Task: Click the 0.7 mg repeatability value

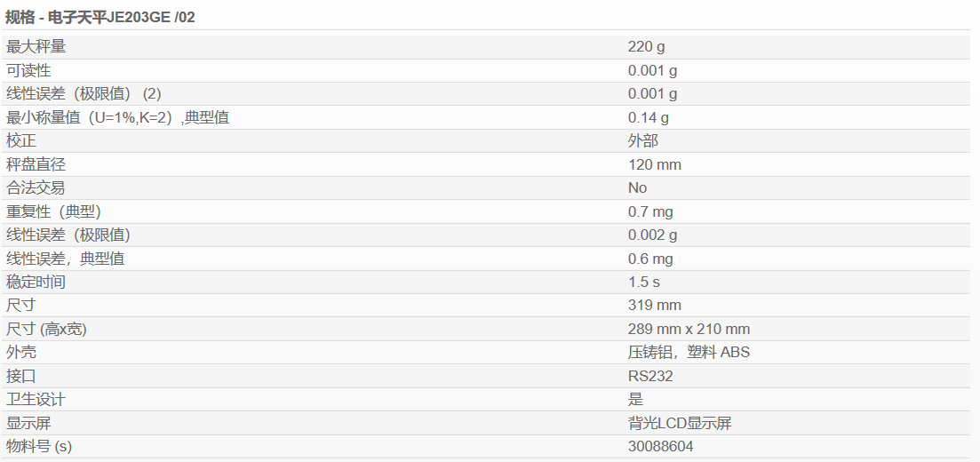Action: (650, 212)
